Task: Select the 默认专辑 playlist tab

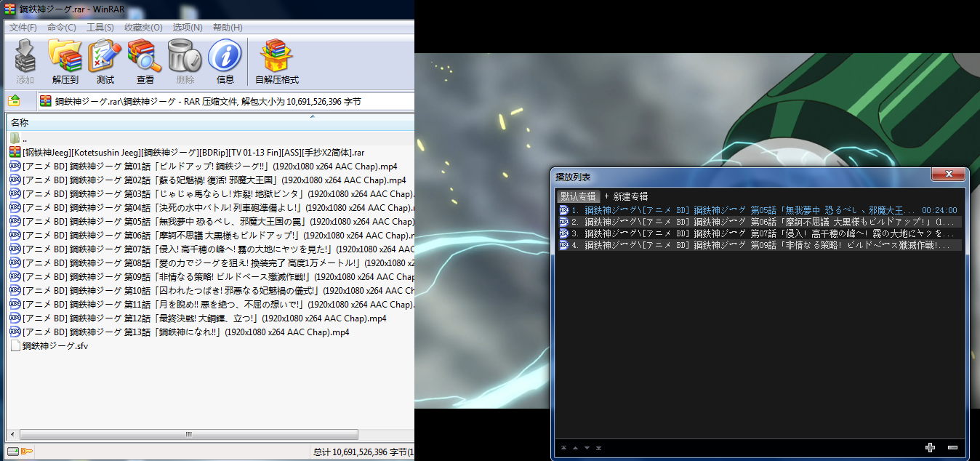Action: (x=579, y=196)
